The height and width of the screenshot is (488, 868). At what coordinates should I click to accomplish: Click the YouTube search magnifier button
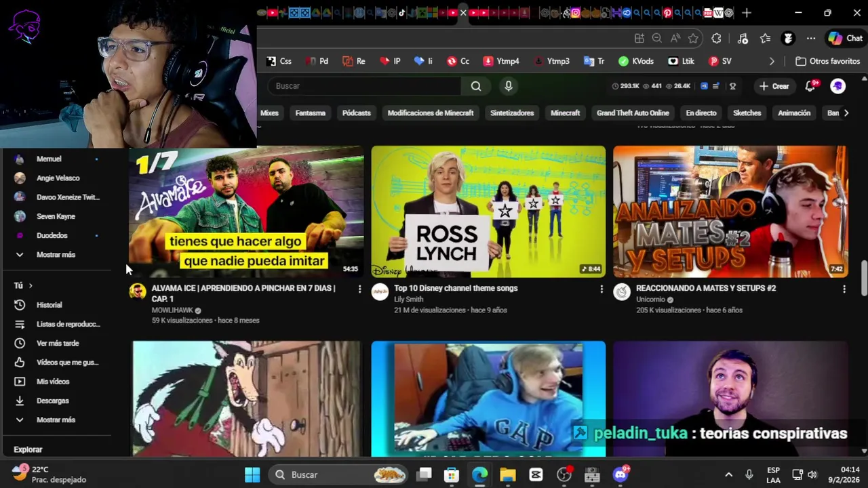point(476,86)
